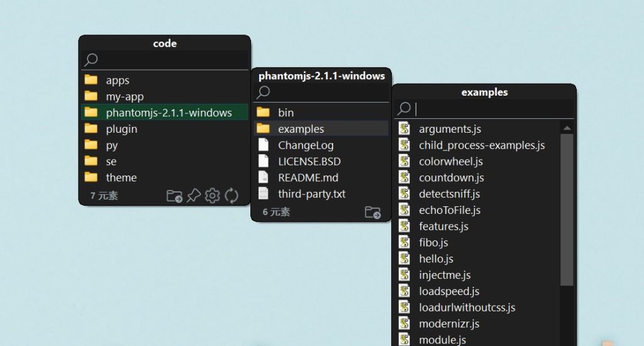Click the LICENSE.BSD file icon
The height and width of the screenshot is (346, 644).
click(x=264, y=161)
